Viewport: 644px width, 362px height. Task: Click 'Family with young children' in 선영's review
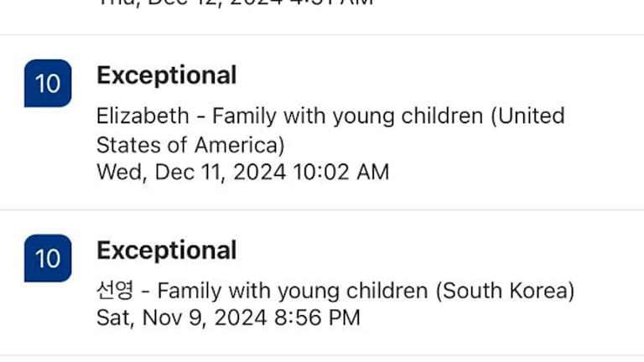tap(293, 292)
